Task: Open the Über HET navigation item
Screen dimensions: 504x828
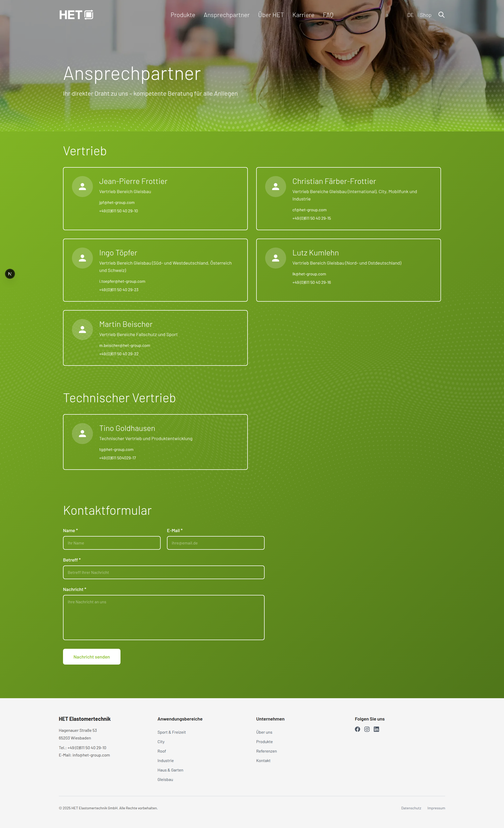Action: coord(271,15)
